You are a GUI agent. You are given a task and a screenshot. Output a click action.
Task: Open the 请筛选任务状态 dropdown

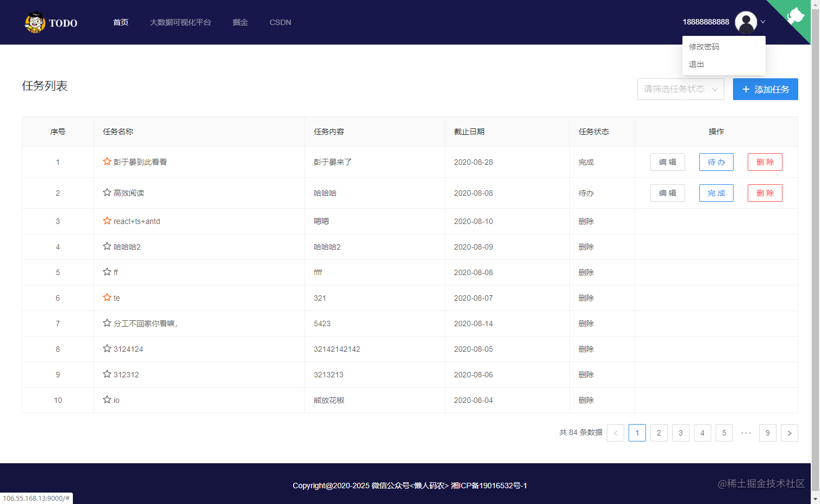[680, 89]
